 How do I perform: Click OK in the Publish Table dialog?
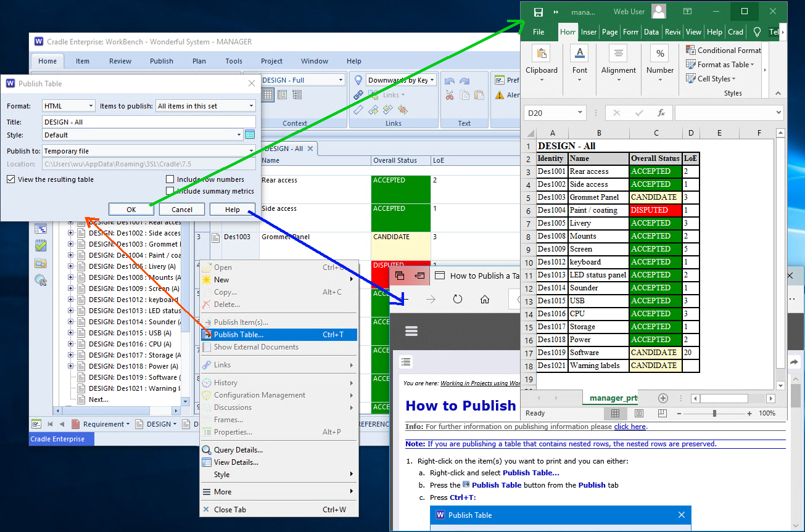[131, 210]
